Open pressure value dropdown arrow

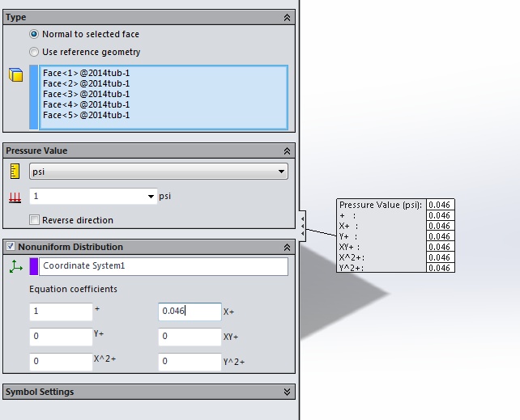[151, 197]
